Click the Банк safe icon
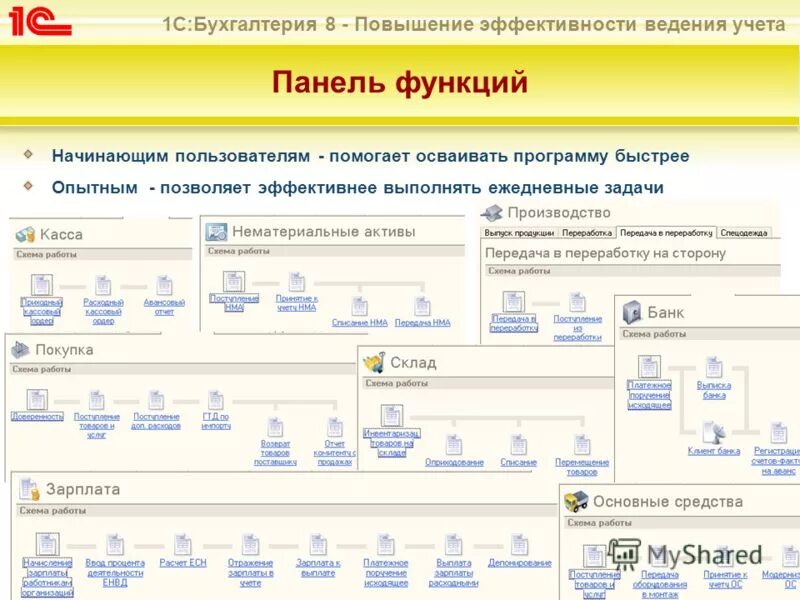 pyautogui.click(x=631, y=312)
